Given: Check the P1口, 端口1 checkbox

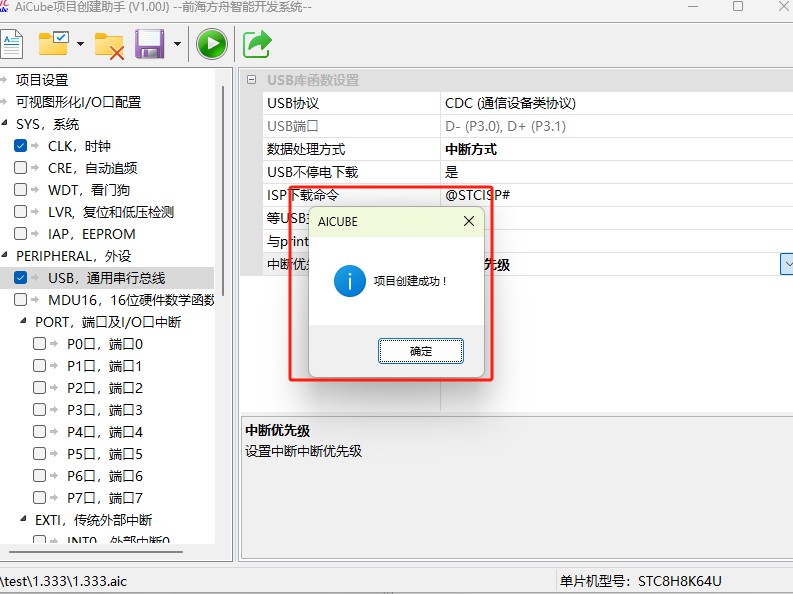Looking at the screenshot, I should (39, 365).
